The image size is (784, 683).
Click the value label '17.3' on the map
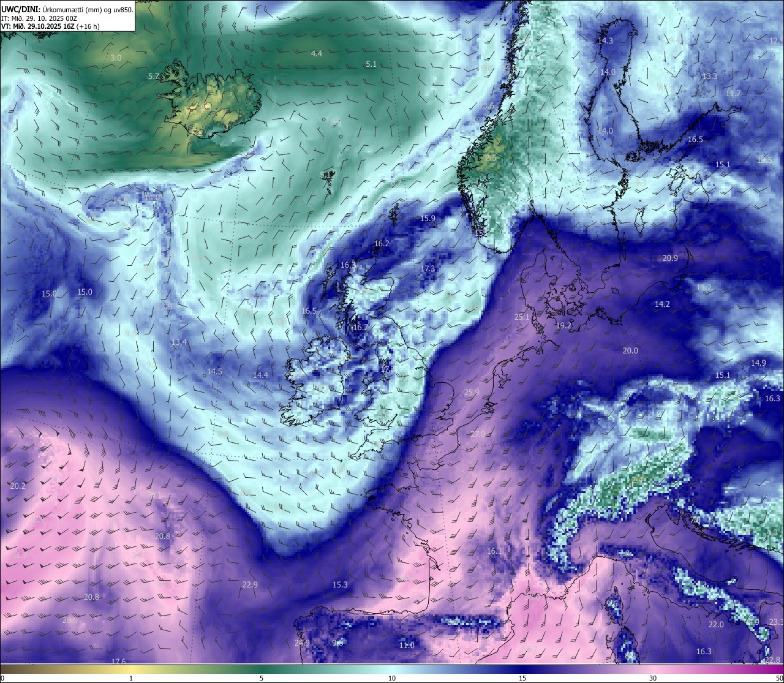click(x=428, y=269)
